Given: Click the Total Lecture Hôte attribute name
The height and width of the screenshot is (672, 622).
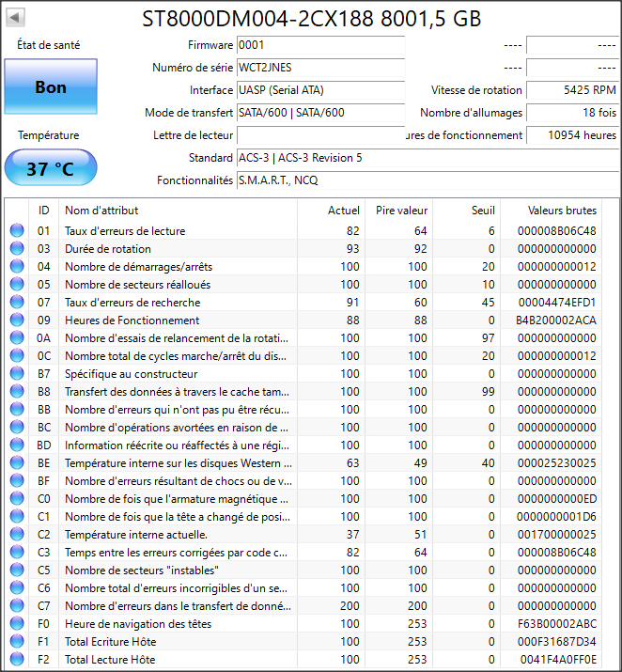Looking at the screenshot, I should tap(110, 660).
